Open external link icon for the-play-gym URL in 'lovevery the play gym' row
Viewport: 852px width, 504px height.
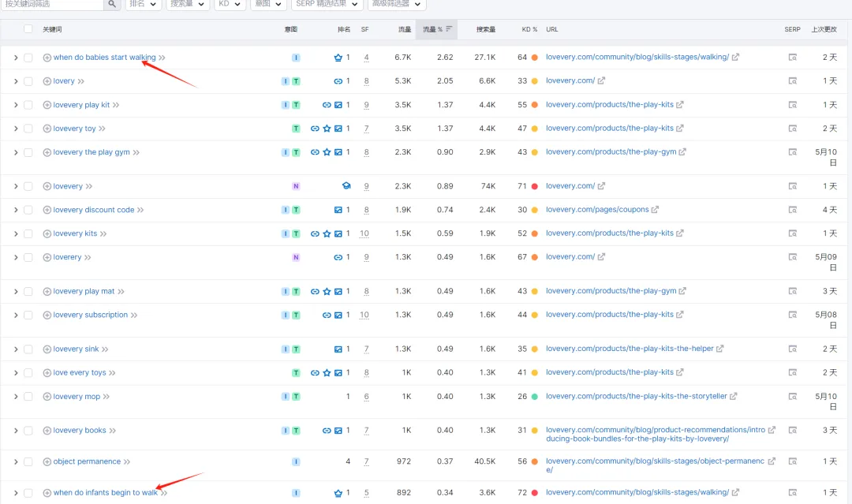[x=682, y=152]
